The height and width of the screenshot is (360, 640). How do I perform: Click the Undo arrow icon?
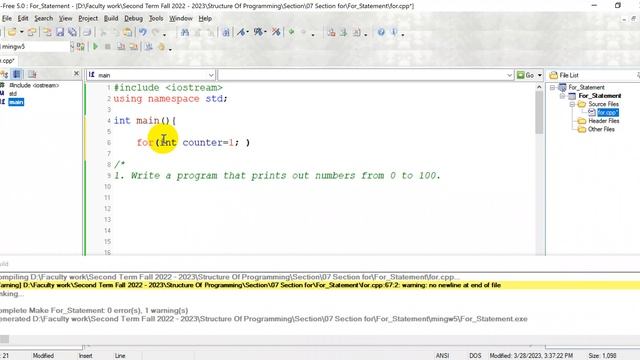tap(142, 32)
